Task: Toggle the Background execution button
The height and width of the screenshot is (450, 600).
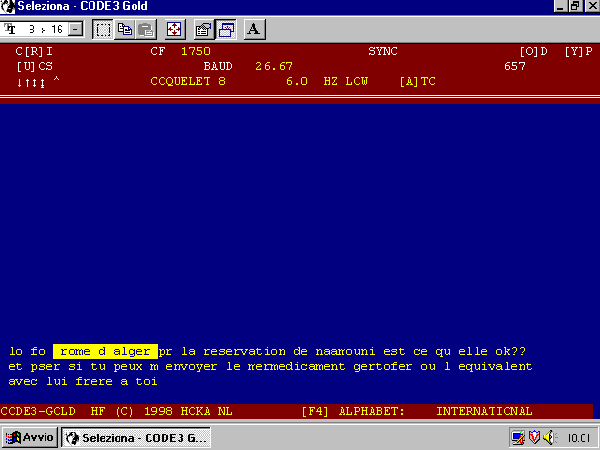Action: [x=225, y=29]
